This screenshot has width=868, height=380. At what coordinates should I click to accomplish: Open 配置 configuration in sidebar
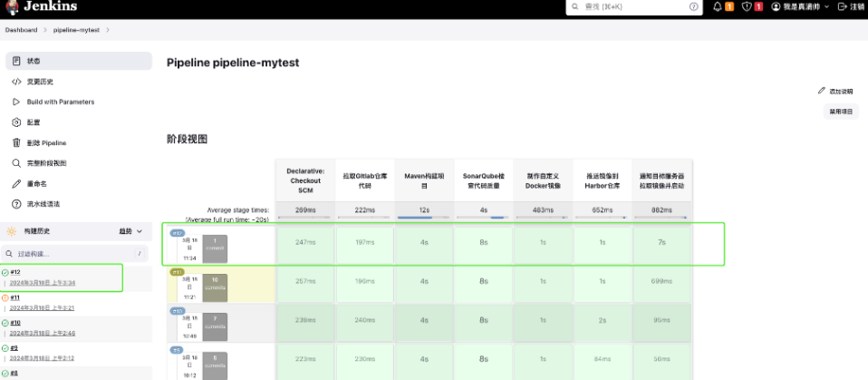(79, 122)
